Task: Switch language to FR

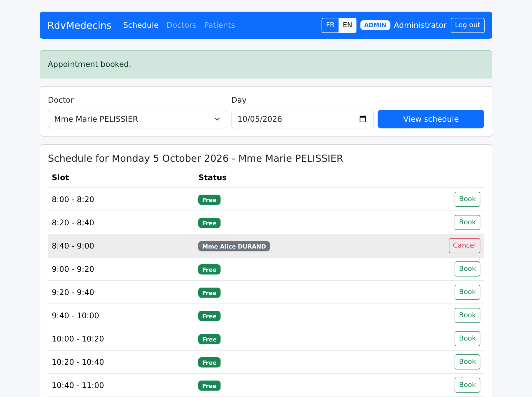Action: (x=330, y=25)
